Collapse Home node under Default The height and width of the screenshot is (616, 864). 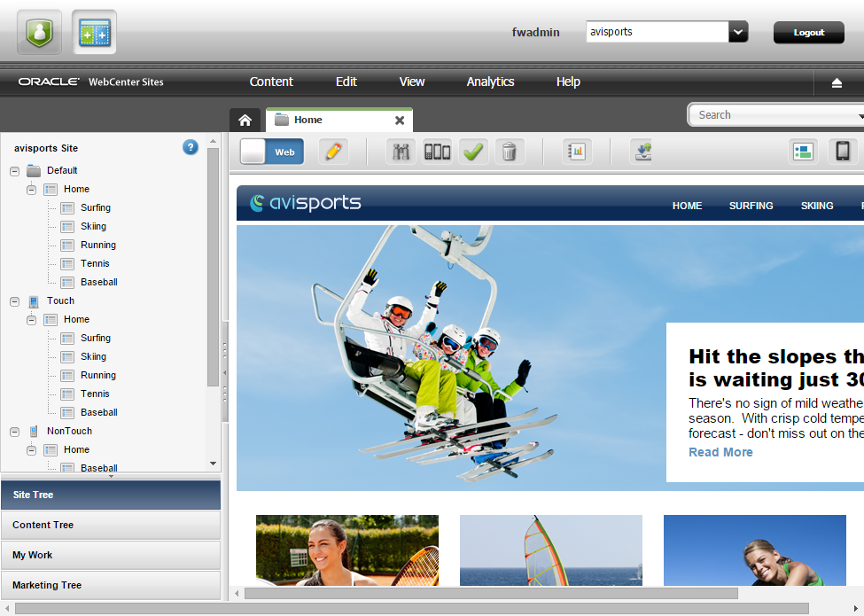pyautogui.click(x=31, y=190)
